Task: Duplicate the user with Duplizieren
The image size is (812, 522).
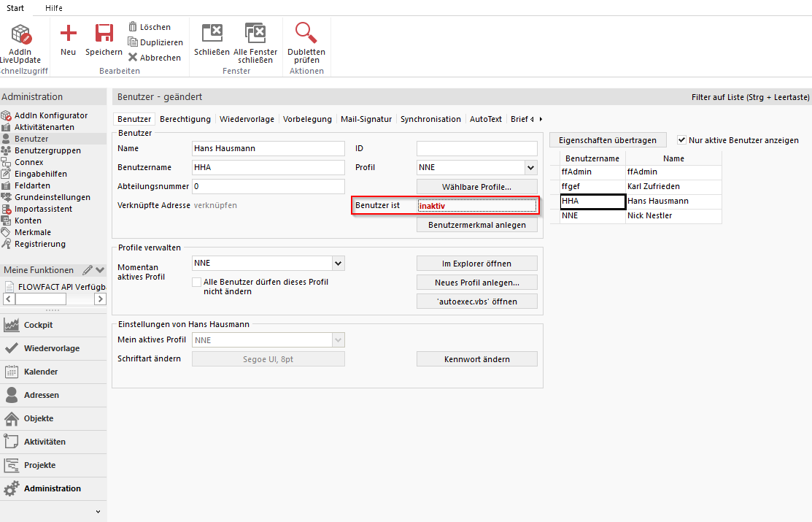Action: pos(155,42)
